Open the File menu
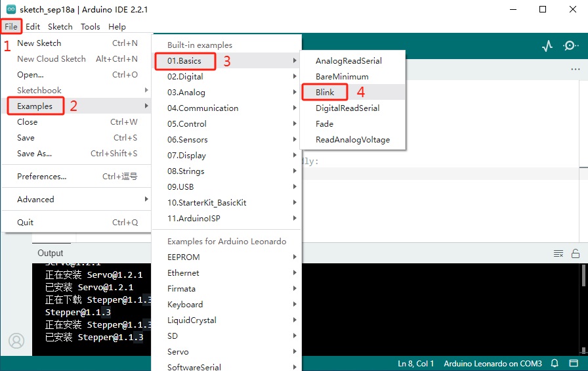Viewport: 588px width, 371px height. pyautogui.click(x=11, y=27)
